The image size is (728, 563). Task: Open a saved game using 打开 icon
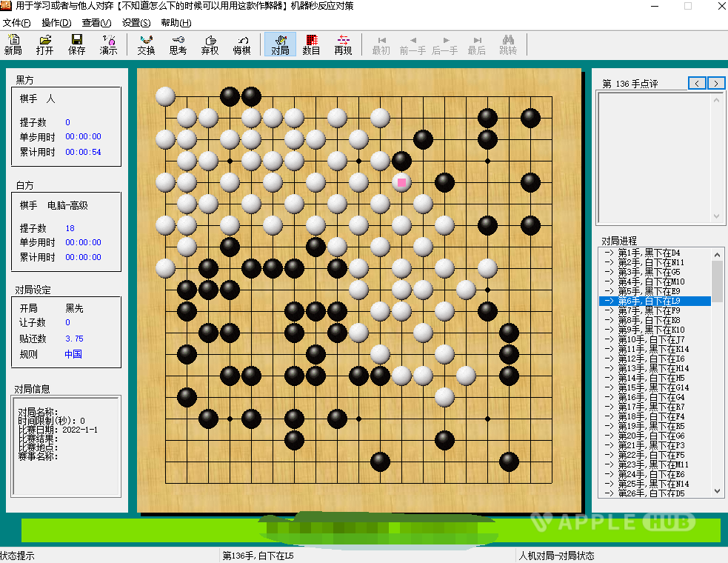[x=45, y=46]
